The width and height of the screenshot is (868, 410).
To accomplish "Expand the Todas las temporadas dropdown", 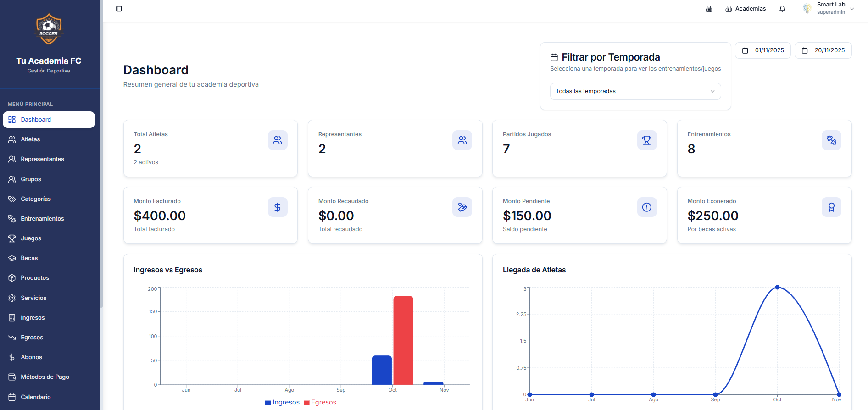I will (x=635, y=91).
